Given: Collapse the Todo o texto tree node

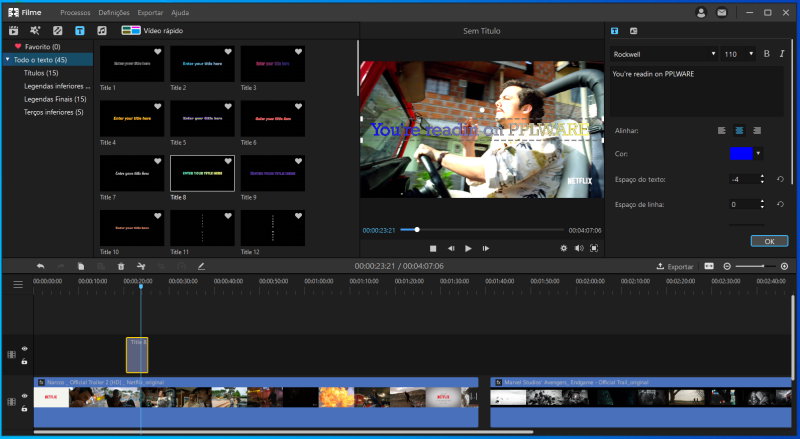Looking at the screenshot, I should point(8,60).
